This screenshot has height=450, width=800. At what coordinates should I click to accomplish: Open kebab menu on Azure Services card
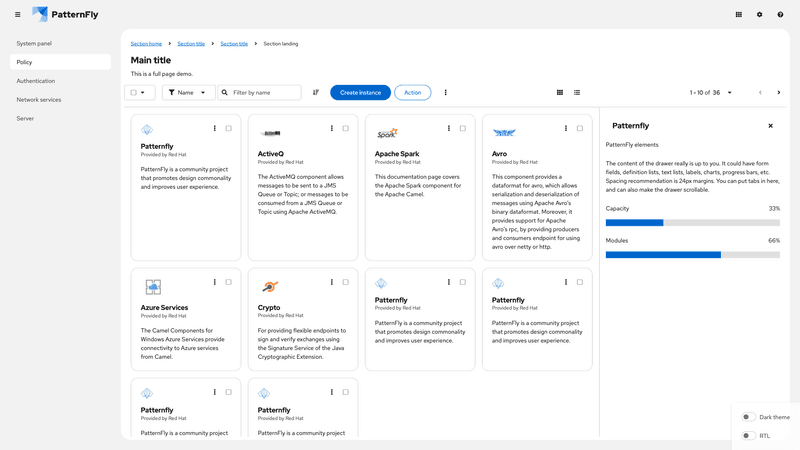[214, 282]
